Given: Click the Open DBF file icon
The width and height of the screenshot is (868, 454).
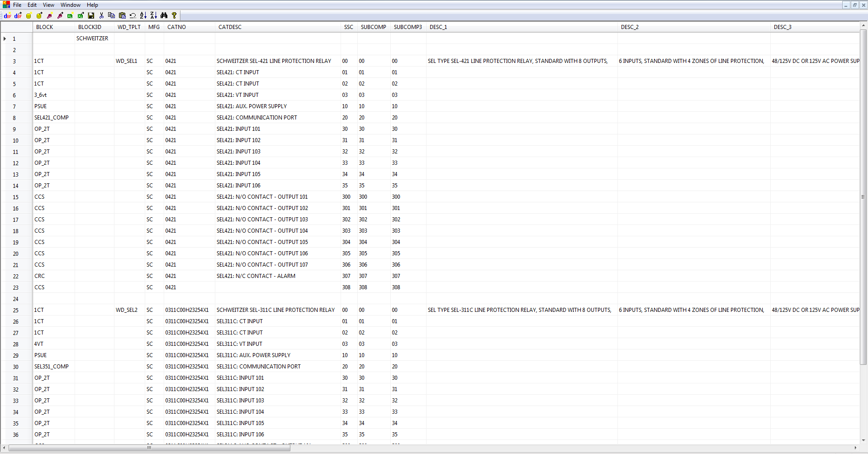Looking at the screenshot, I should pos(18,15).
